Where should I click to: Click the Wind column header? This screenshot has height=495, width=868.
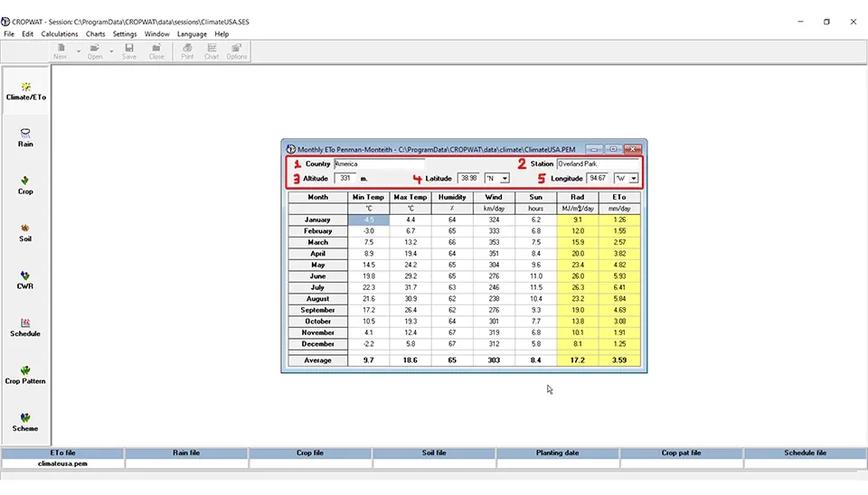(494, 198)
